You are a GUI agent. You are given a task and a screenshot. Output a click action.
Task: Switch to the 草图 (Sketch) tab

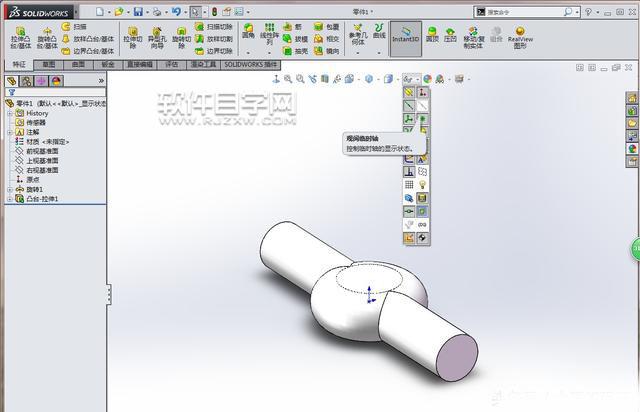pyautogui.click(x=49, y=65)
